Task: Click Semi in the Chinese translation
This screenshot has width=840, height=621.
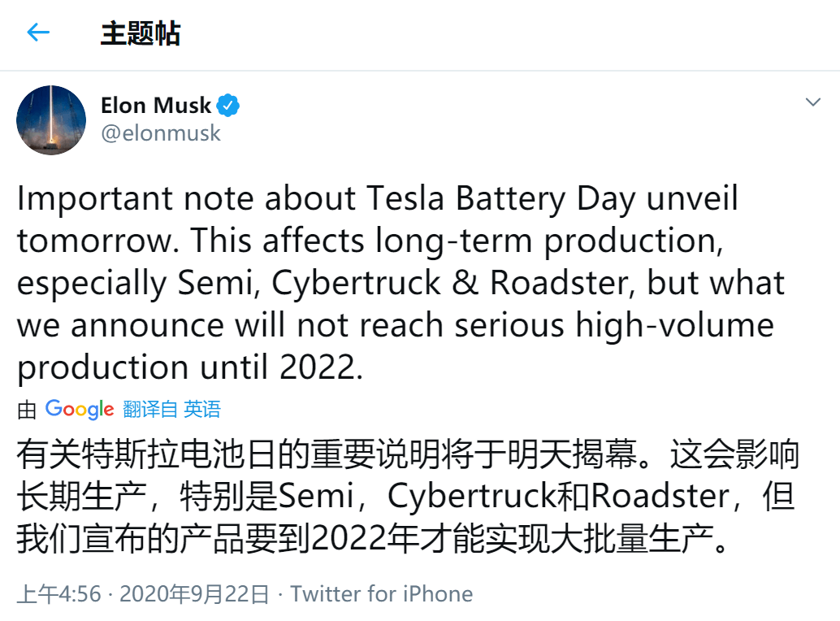Action: (316, 496)
